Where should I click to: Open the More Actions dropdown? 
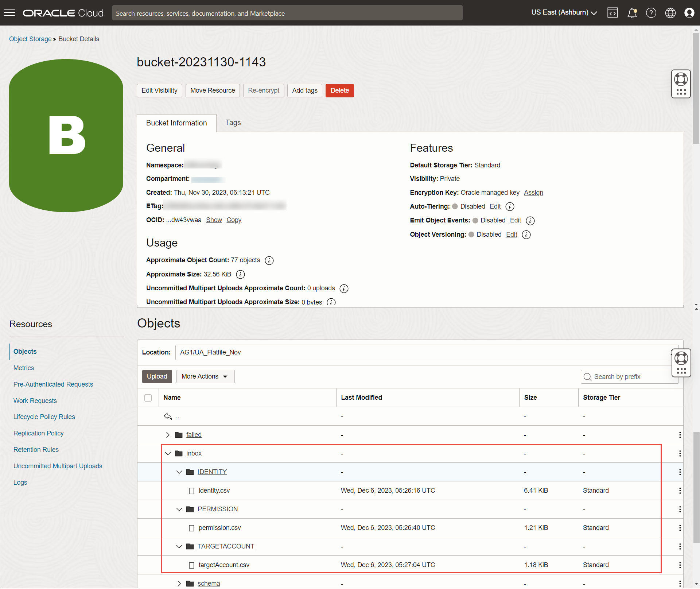[205, 376]
